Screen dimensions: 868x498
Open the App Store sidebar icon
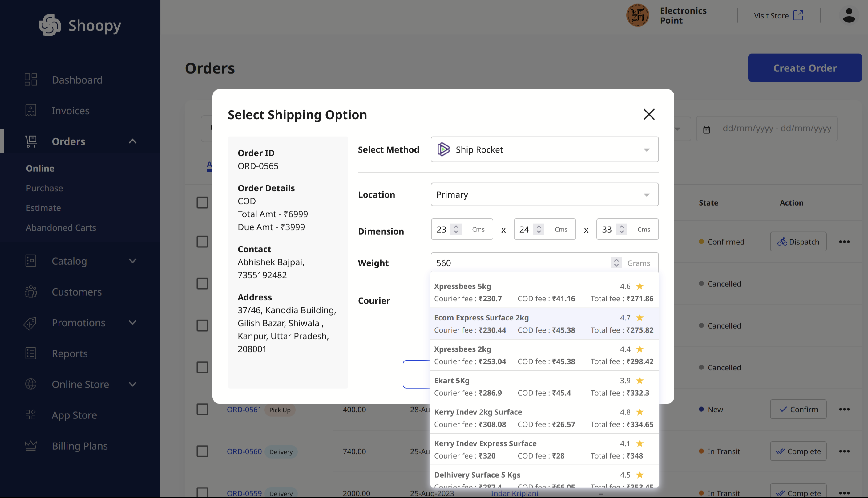pyautogui.click(x=30, y=414)
